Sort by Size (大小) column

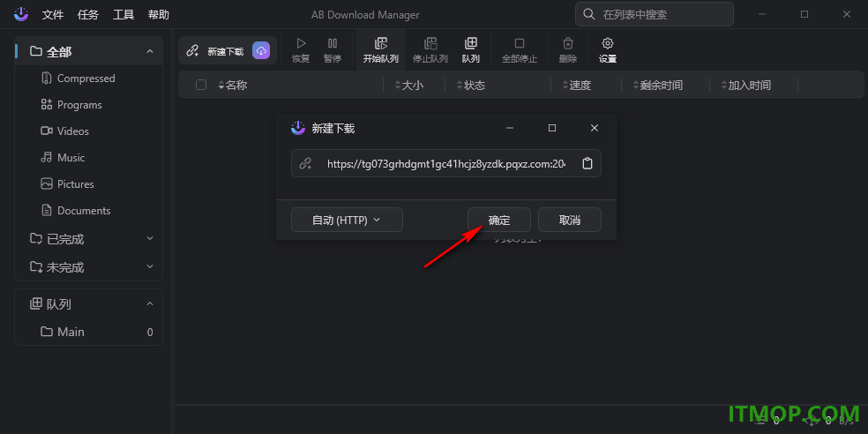(x=408, y=86)
